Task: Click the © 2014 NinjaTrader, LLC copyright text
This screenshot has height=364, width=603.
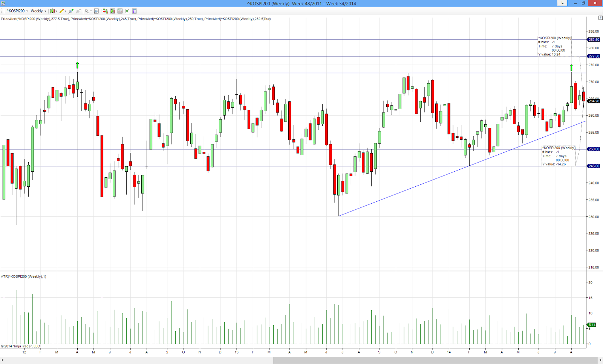Action: [x=20, y=346]
